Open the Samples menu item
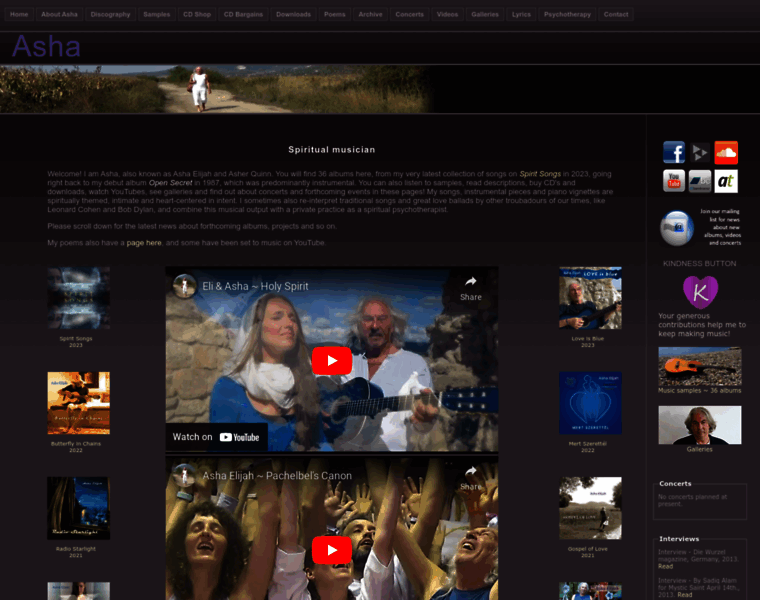 click(x=157, y=15)
